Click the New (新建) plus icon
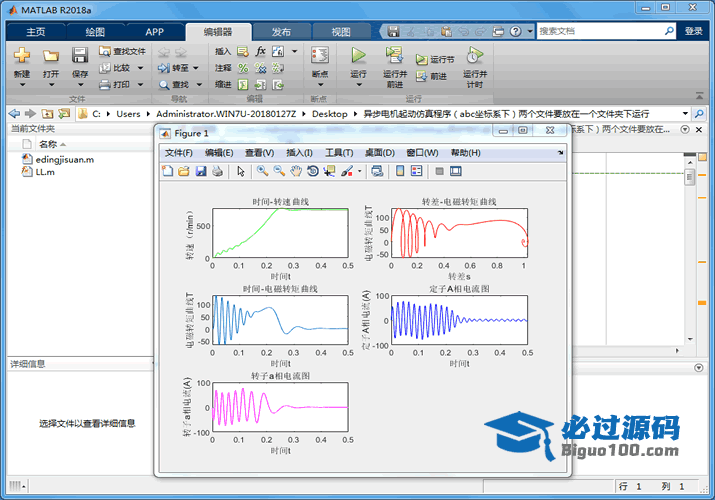 pos(21,56)
